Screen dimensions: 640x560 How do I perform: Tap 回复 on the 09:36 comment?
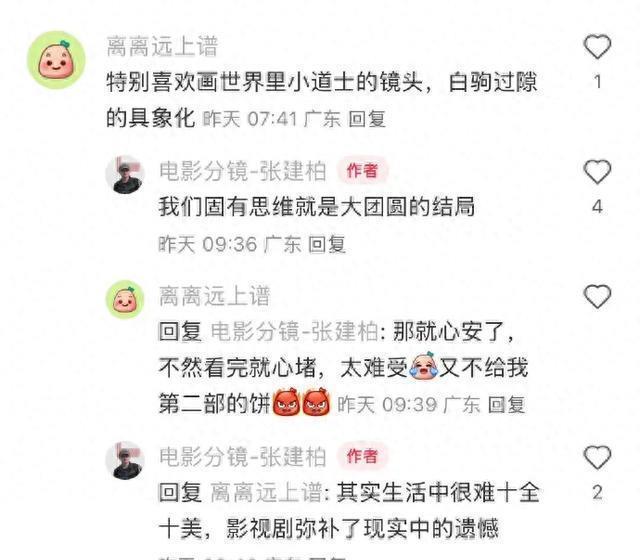(327, 244)
